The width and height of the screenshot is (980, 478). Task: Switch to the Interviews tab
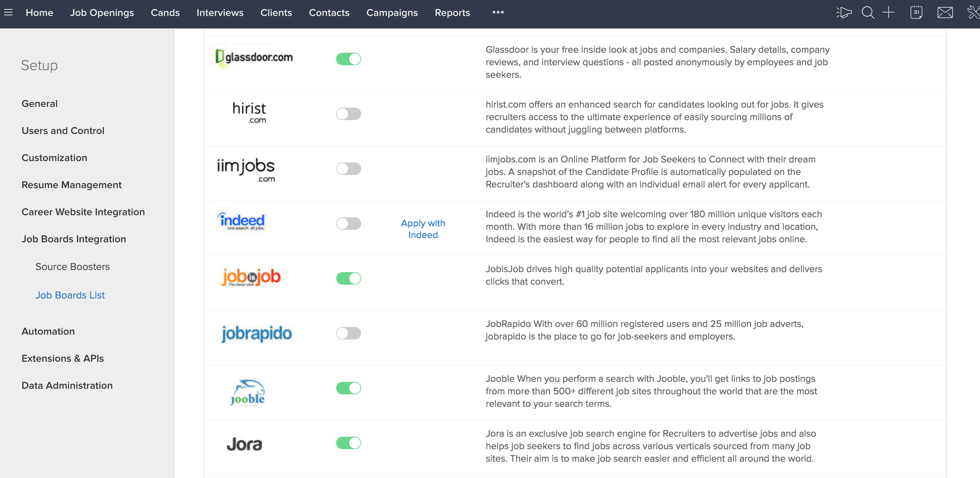pos(220,12)
